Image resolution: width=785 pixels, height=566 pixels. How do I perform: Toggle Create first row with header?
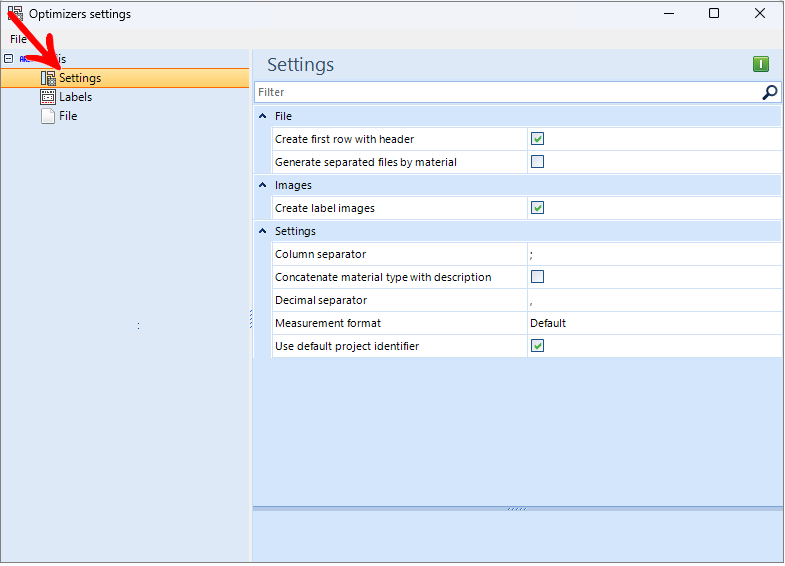(x=537, y=139)
